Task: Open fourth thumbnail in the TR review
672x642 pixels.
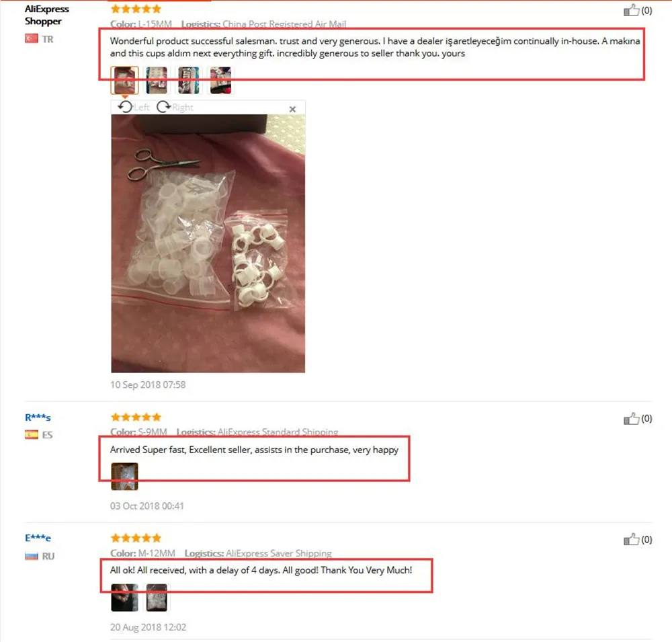Action: click(220, 80)
